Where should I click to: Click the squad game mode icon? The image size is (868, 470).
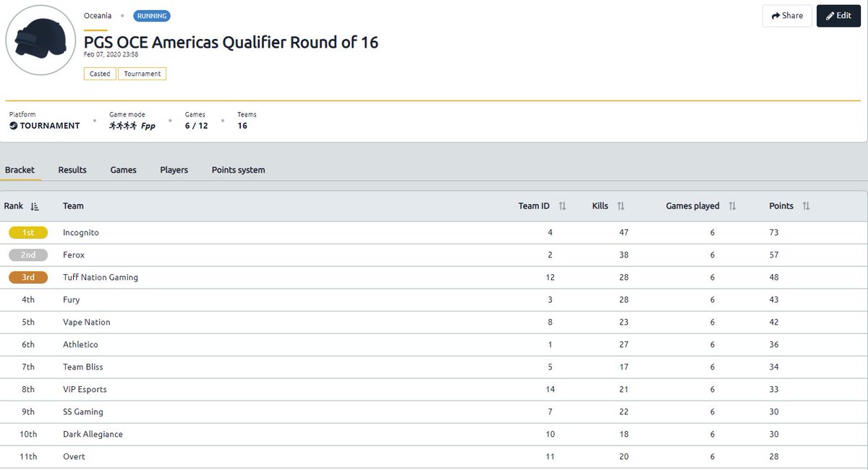pos(123,126)
